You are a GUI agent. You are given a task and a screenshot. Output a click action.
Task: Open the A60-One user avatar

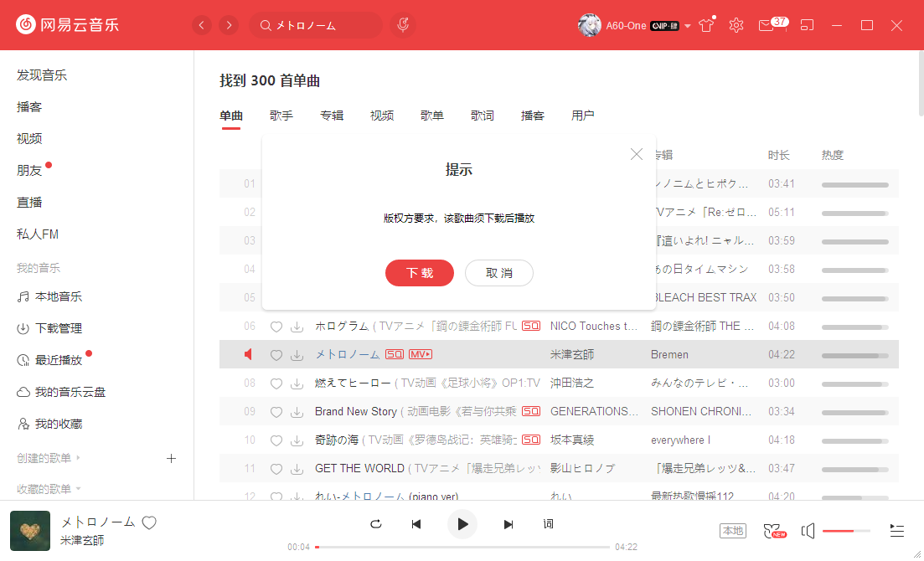589,25
